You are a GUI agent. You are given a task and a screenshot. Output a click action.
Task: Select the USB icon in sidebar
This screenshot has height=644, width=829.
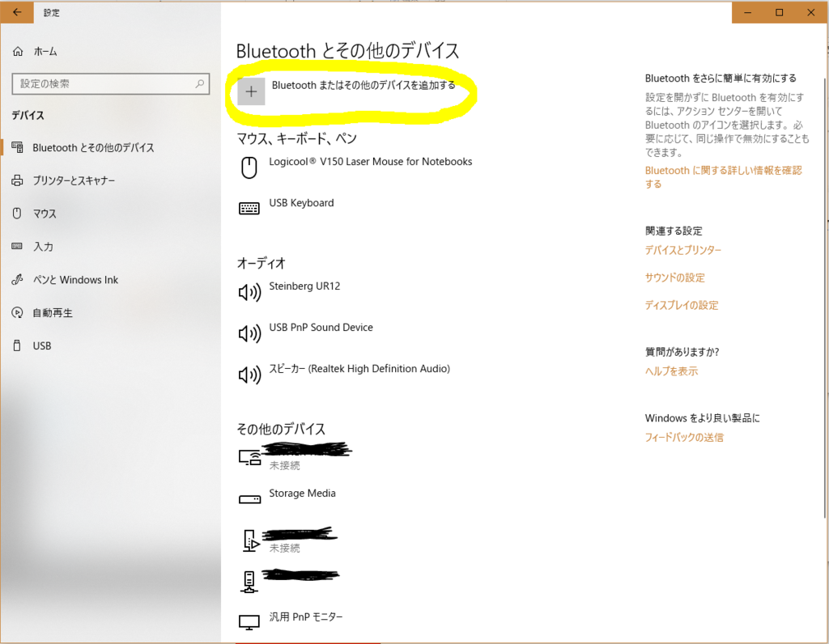tap(18, 345)
